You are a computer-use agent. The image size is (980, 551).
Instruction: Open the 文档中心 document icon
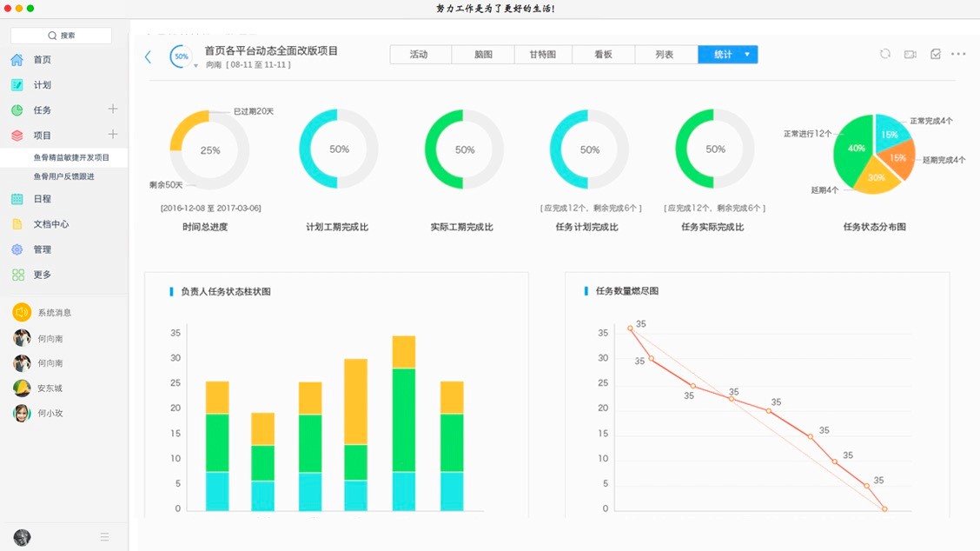tap(17, 224)
